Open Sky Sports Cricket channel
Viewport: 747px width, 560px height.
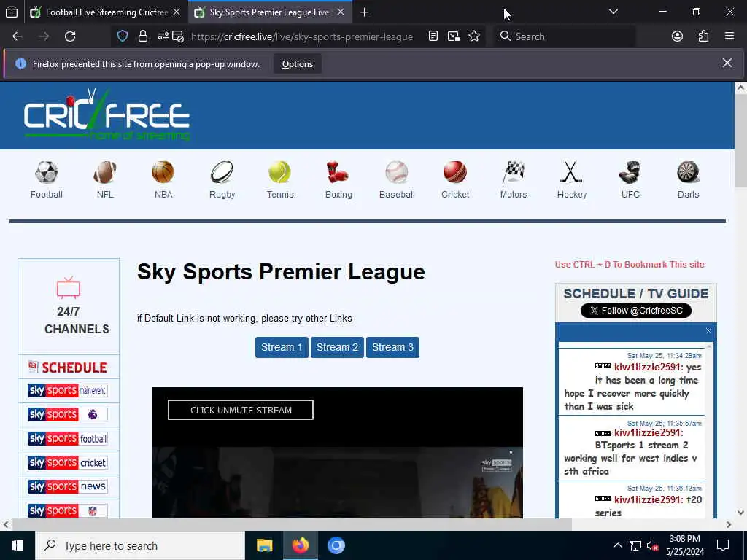click(x=68, y=462)
